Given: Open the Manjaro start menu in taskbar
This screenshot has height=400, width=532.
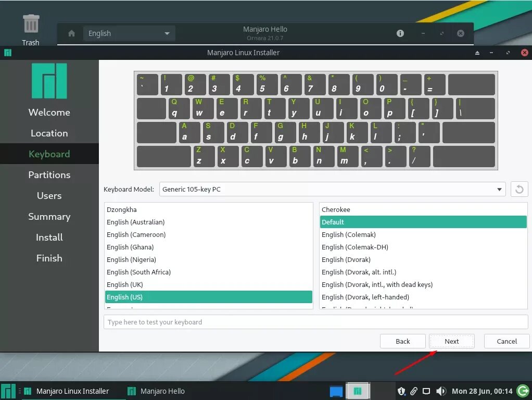Looking at the screenshot, I should coord(8,391).
